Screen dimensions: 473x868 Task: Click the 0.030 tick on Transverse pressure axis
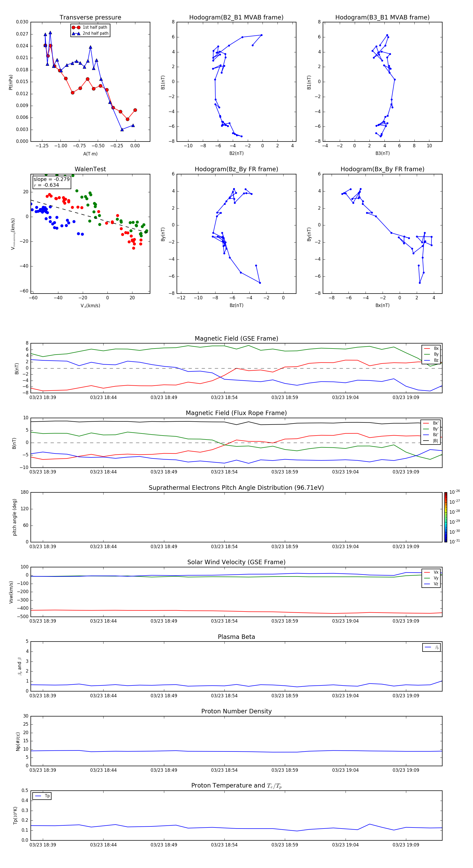[x=22, y=22]
